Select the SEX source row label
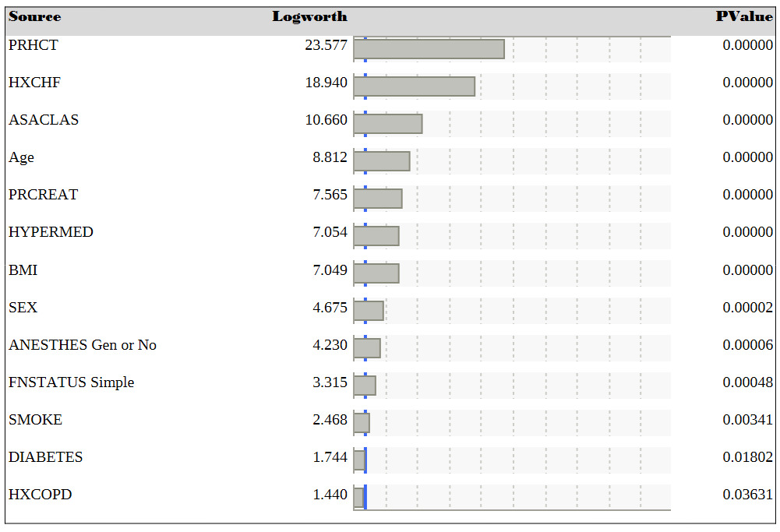The width and height of the screenshot is (780, 532). (23, 308)
